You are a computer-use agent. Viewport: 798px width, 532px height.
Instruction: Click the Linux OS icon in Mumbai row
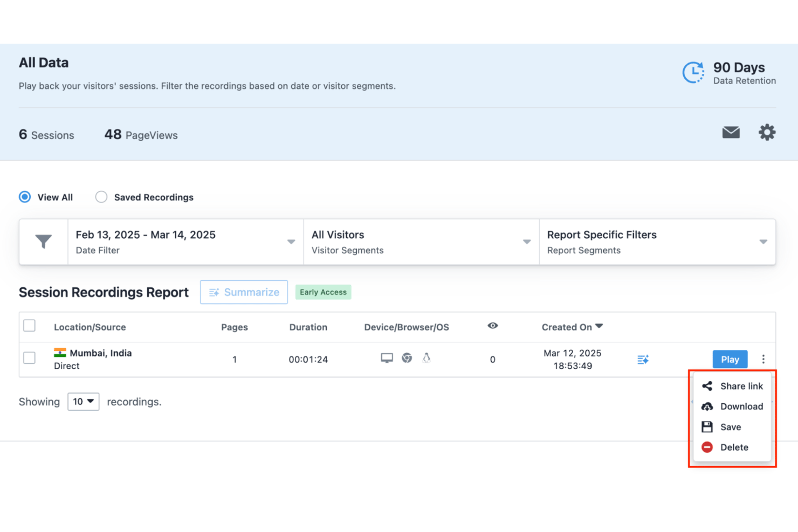tap(426, 358)
